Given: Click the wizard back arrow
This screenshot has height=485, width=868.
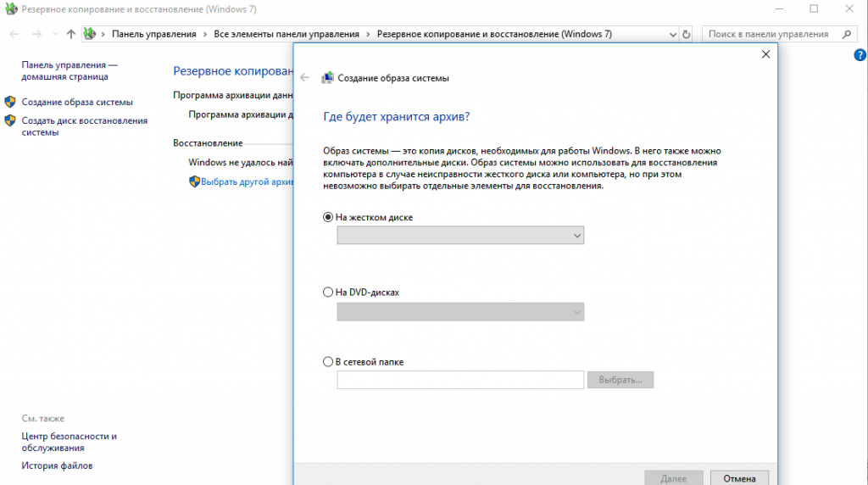Looking at the screenshot, I should click(x=304, y=77).
